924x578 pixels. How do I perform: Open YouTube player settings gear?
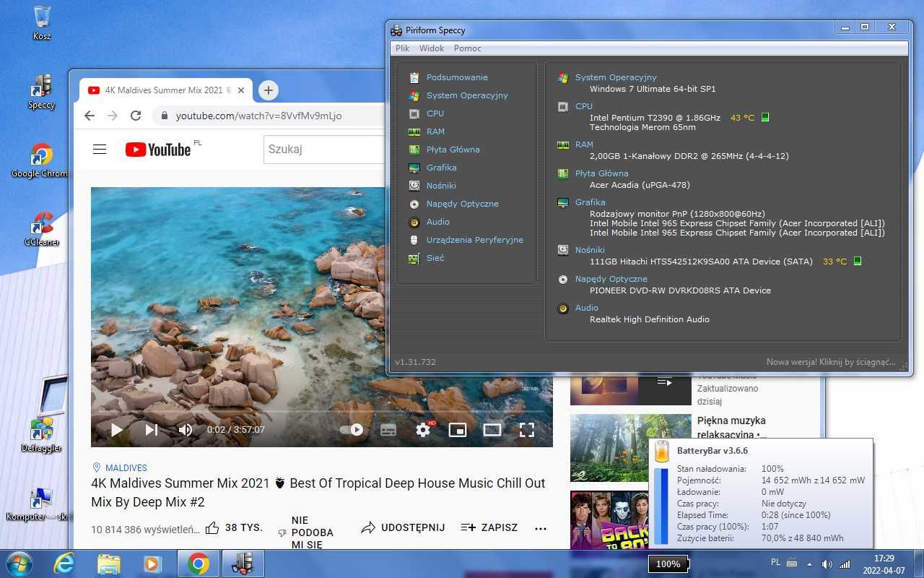pos(423,430)
